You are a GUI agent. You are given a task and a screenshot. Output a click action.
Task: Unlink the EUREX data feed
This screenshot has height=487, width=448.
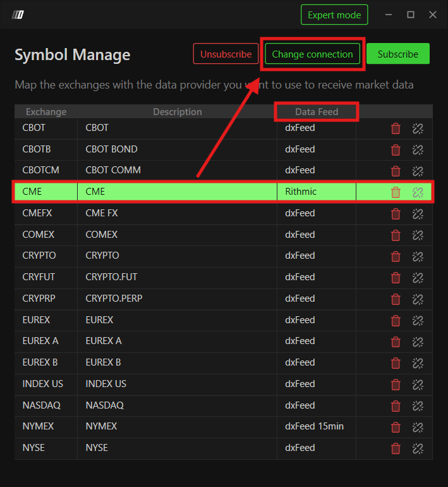click(x=418, y=321)
